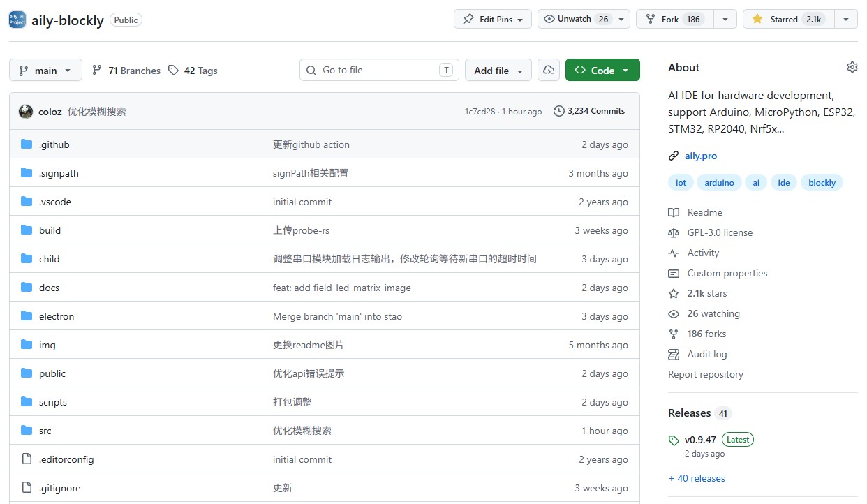Click the aily Project avatar beside repository name
Image resolution: width=867 pixels, height=504 pixels.
point(17,20)
